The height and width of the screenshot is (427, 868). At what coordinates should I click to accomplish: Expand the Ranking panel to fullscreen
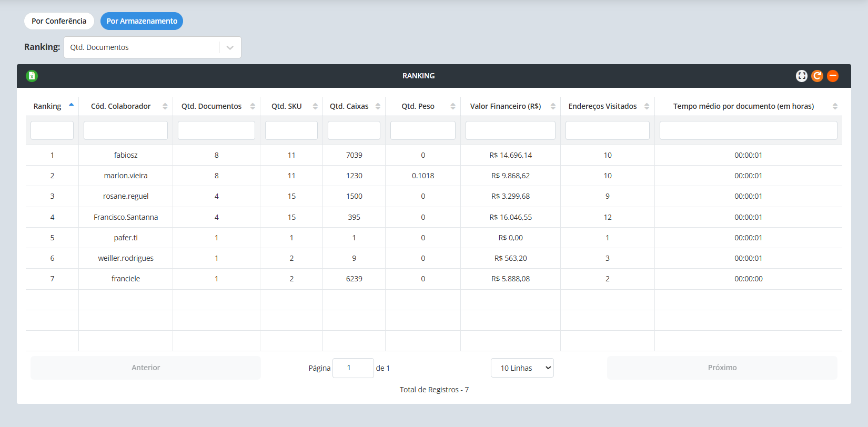tap(801, 76)
